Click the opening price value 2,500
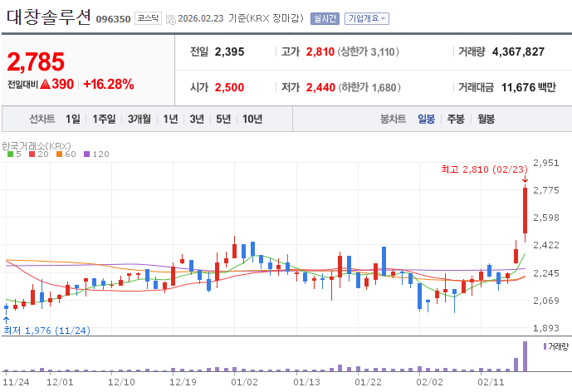The image size is (572, 392). [229, 87]
